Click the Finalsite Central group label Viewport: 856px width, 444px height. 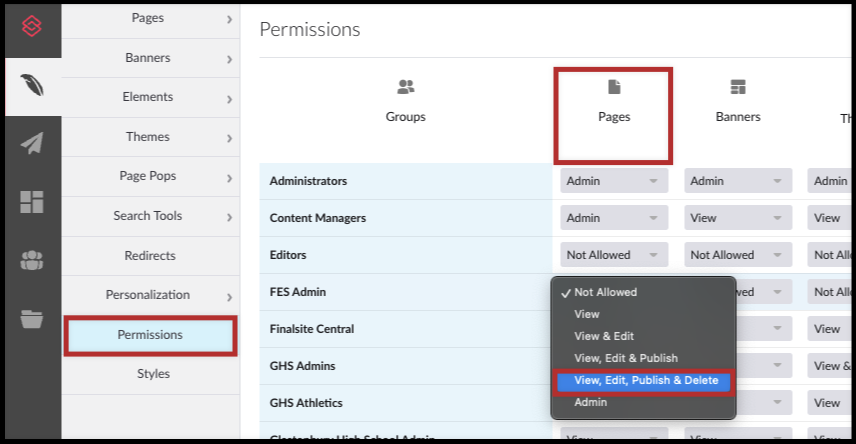coord(312,329)
